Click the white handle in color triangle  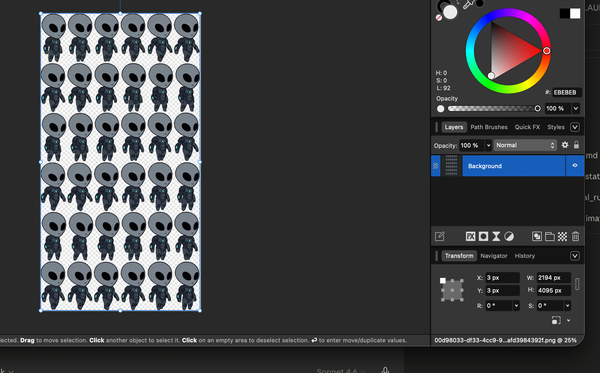coord(491,76)
